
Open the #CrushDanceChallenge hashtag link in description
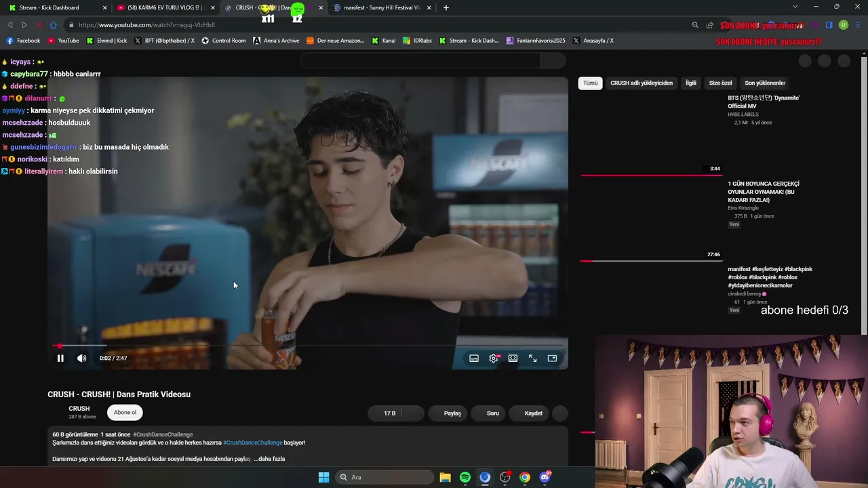tap(253, 443)
